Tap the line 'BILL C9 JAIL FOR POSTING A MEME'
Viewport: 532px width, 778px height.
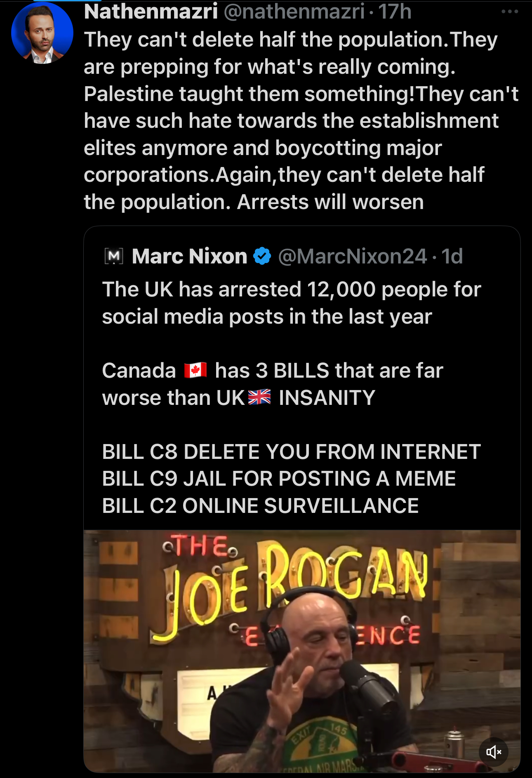click(x=279, y=479)
